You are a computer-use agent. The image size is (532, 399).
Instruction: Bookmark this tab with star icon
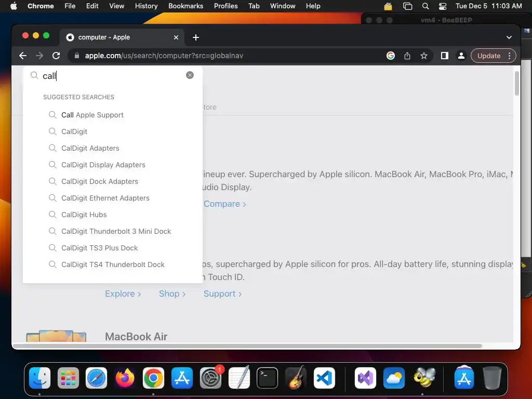424,56
